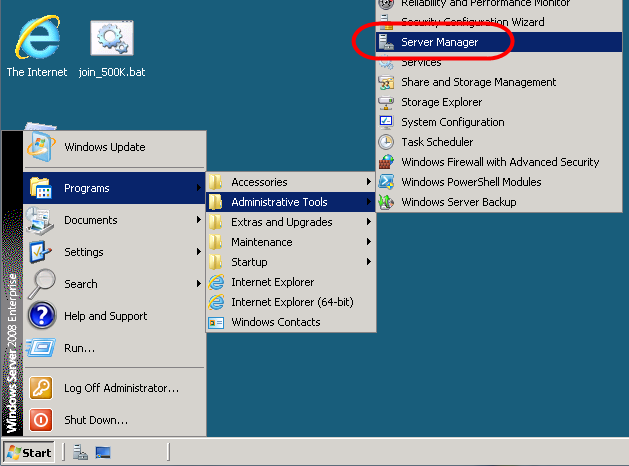Screen dimensions: 629x466
Task: Click the Windows Update shield icon
Action: [40, 147]
